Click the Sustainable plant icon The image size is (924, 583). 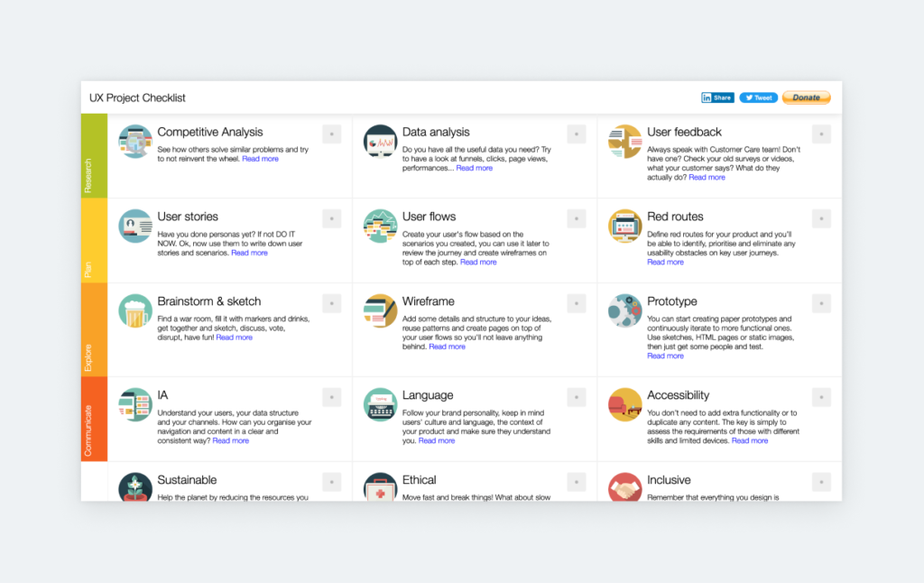coord(135,487)
